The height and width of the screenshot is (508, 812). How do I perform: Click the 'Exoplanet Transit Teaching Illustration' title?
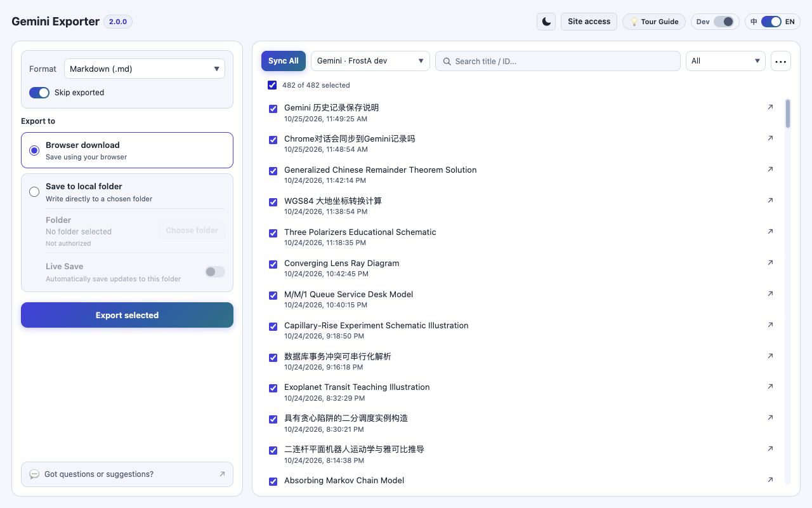(x=357, y=387)
